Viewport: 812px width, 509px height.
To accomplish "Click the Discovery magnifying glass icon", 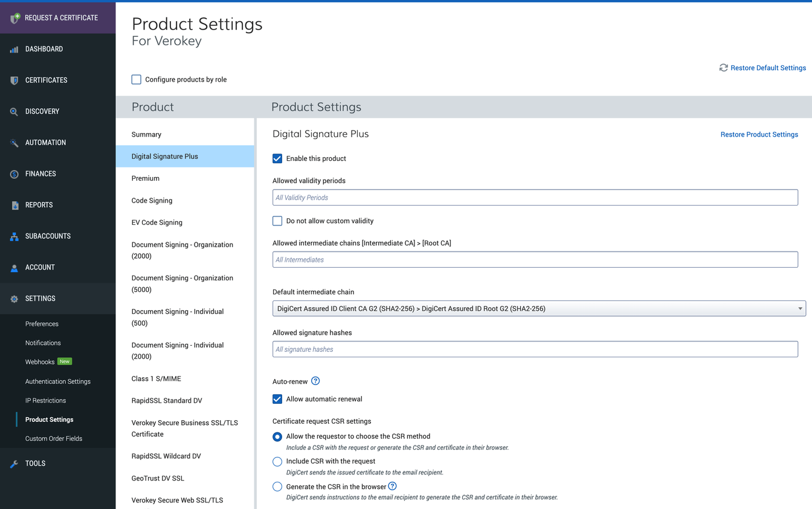I will (x=13, y=111).
